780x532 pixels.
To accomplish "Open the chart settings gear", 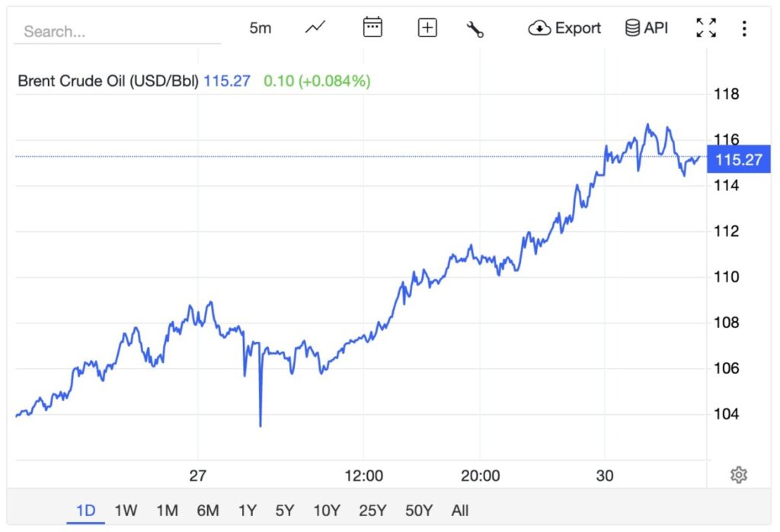I will pyautogui.click(x=737, y=473).
